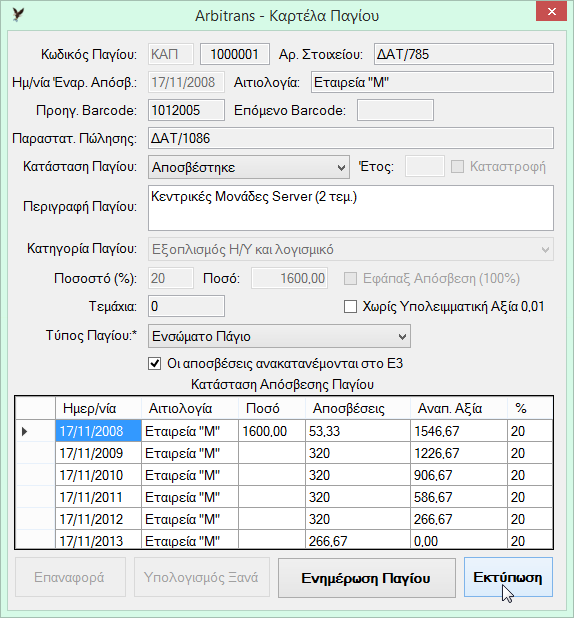Viewport: 574px width, 618px height.
Task: Click the Υπολογισμός Ξανά button
Action: click(201, 577)
